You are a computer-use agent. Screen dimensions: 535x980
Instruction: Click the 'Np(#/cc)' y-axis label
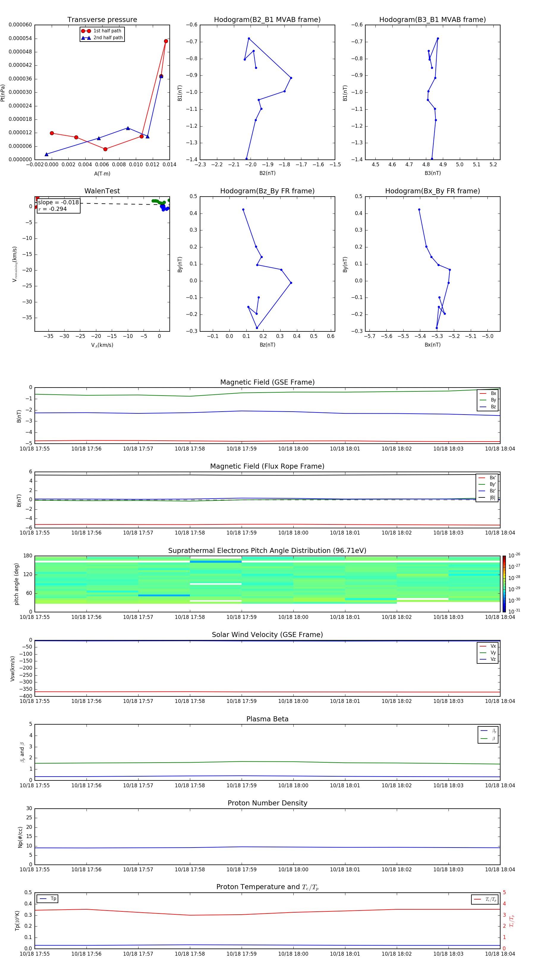21,837
